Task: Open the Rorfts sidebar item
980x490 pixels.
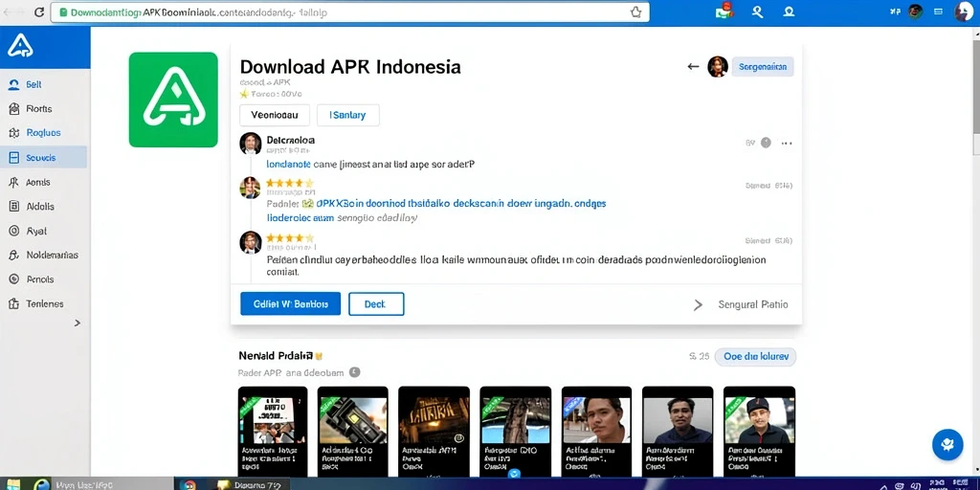Action: click(44, 109)
